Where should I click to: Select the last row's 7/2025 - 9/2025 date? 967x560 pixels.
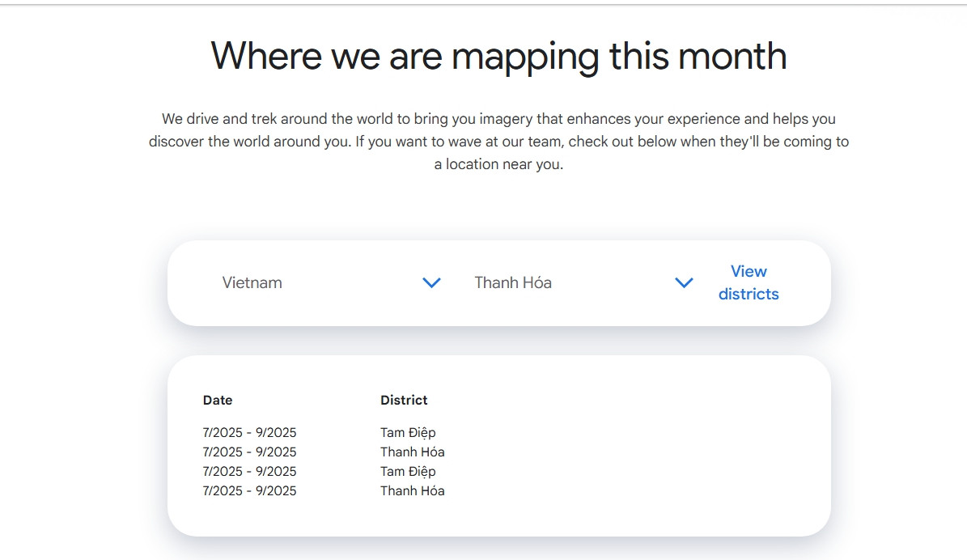tap(249, 490)
